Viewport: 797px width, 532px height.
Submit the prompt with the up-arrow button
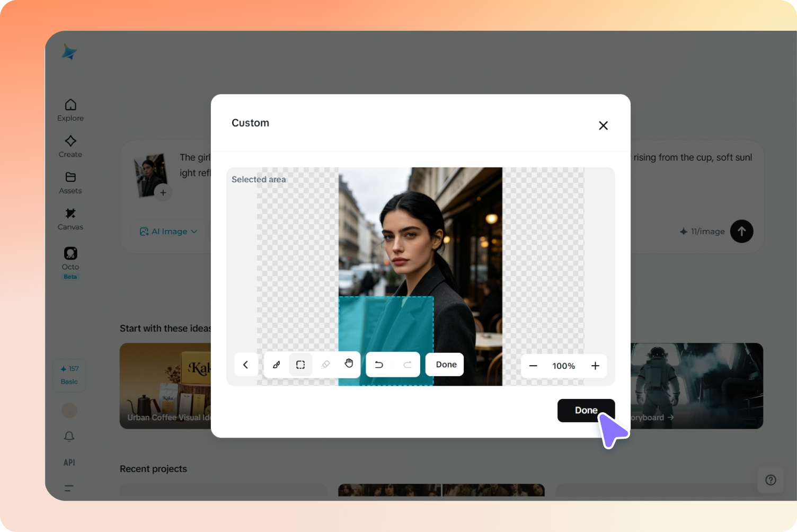pyautogui.click(x=741, y=231)
